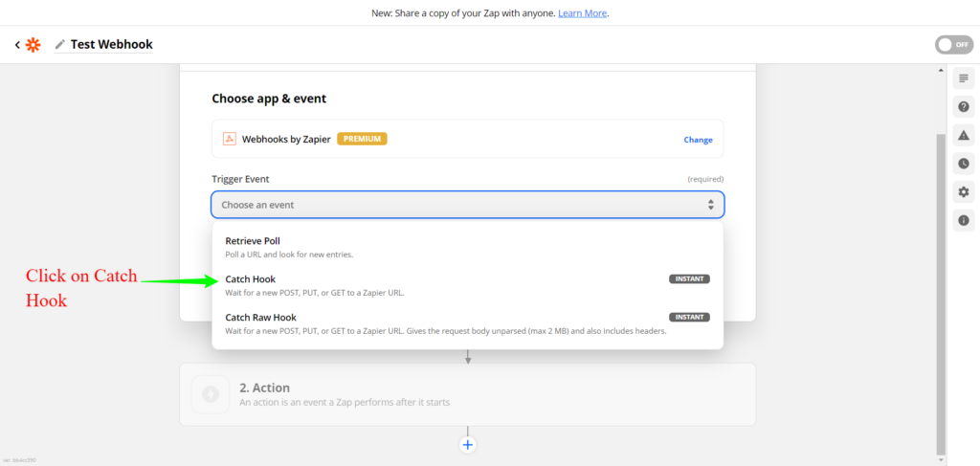980x466 pixels.
Task: Select the Retrieve Poll event
Action: pyautogui.click(x=467, y=247)
